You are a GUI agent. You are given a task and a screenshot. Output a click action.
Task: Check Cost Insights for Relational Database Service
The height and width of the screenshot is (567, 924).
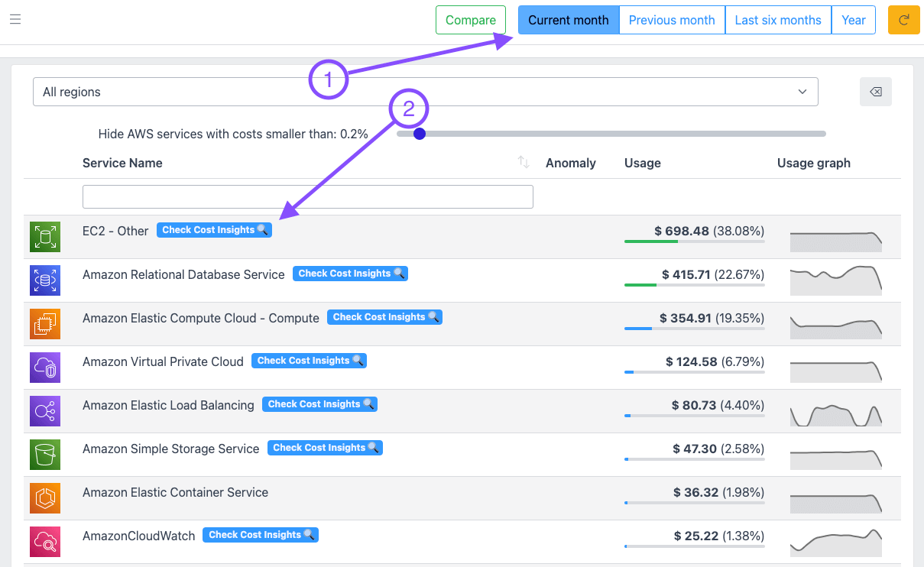tap(350, 274)
